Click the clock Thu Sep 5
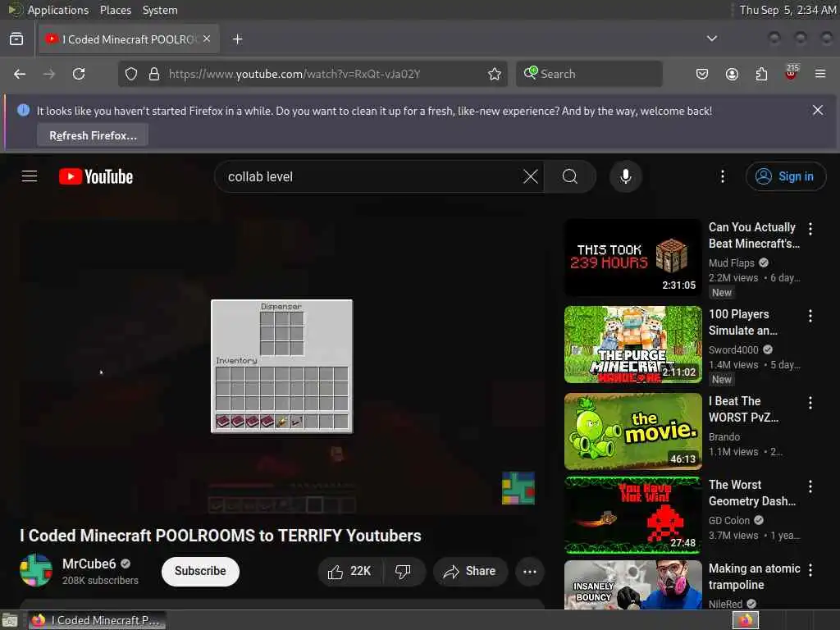This screenshot has height=630, width=840. 787,10
